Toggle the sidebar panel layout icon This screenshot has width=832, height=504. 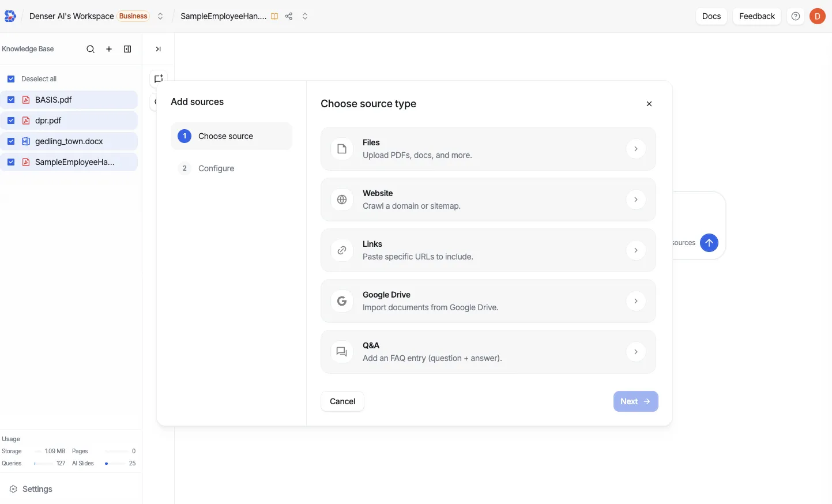[x=127, y=49]
